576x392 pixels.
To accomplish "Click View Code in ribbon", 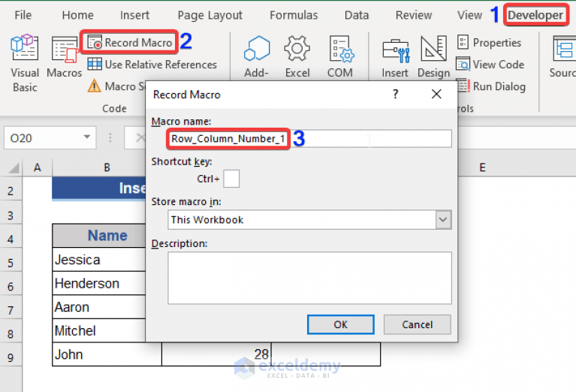I will coord(490,65).
